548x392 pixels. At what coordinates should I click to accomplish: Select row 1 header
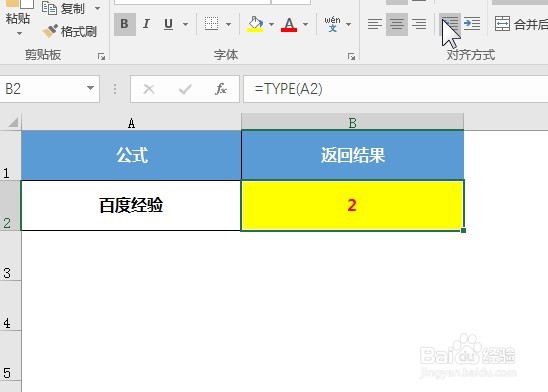point(10,155)
